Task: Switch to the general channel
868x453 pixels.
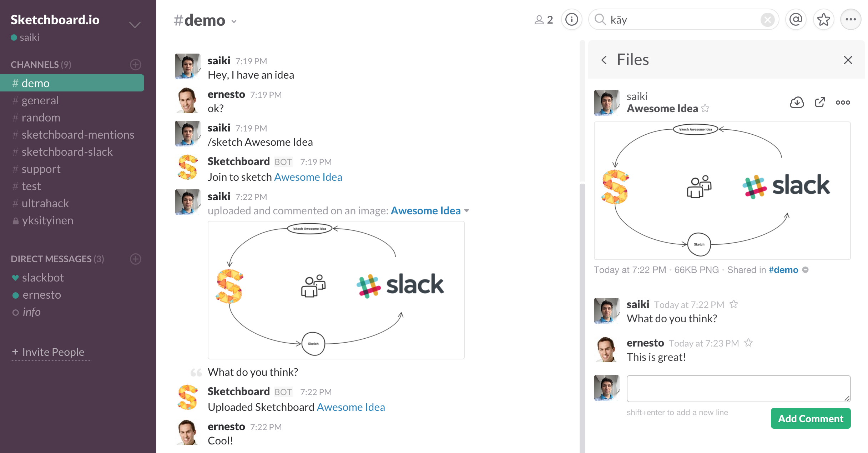Action: [x=40, y=100]
